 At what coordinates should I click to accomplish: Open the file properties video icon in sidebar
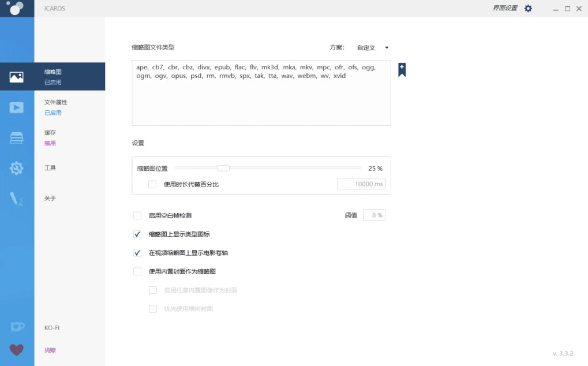pyautogui.click(x=17, y=107)
